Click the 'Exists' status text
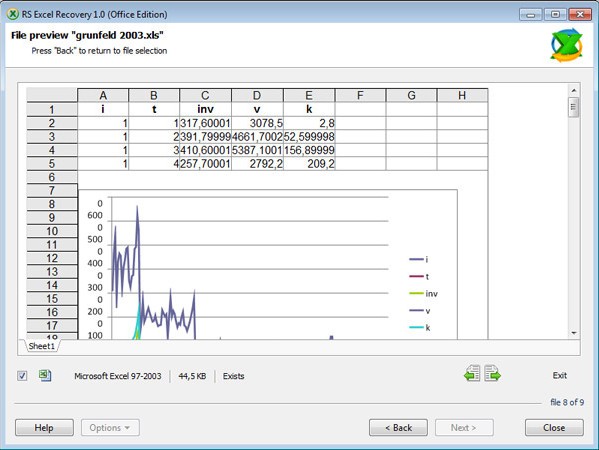This screenshot has width=599, height=450. click(233, 376)
